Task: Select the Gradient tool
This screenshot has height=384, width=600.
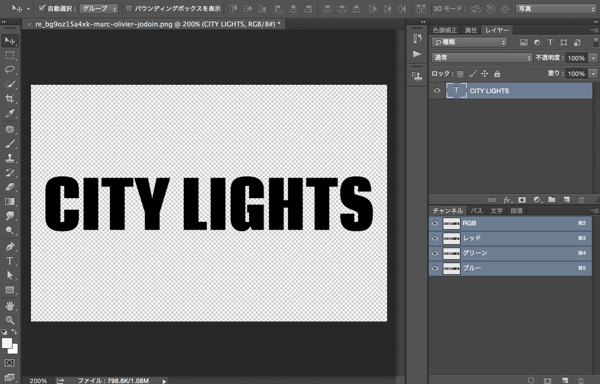Action: [x=10, y=202]
